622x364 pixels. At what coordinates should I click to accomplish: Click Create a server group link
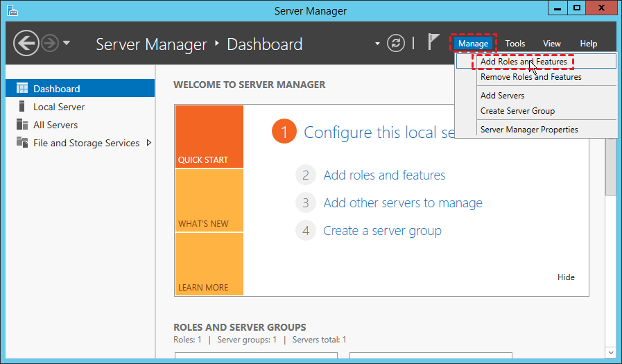(x=382, y=231)
